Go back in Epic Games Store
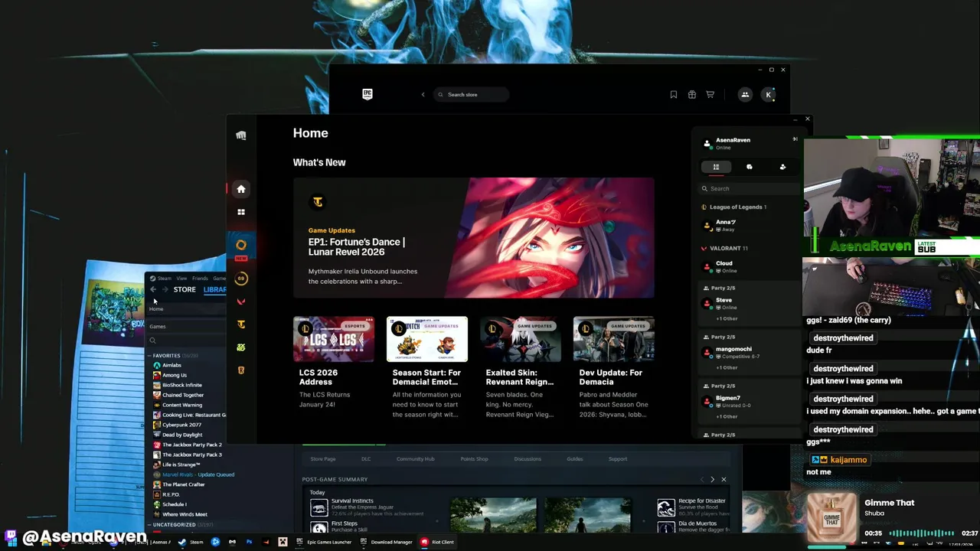The image size is (980, 551). point(423,94)
